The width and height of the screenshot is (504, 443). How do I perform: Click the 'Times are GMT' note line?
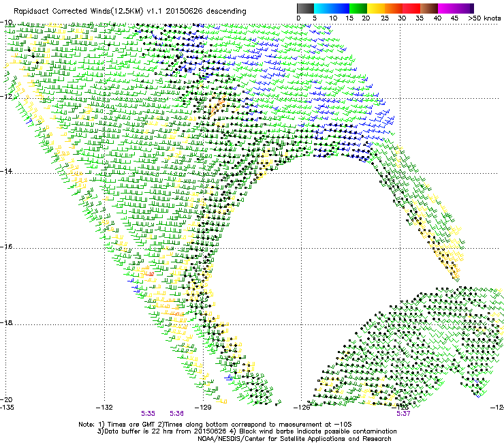click(x=215, y=425)
